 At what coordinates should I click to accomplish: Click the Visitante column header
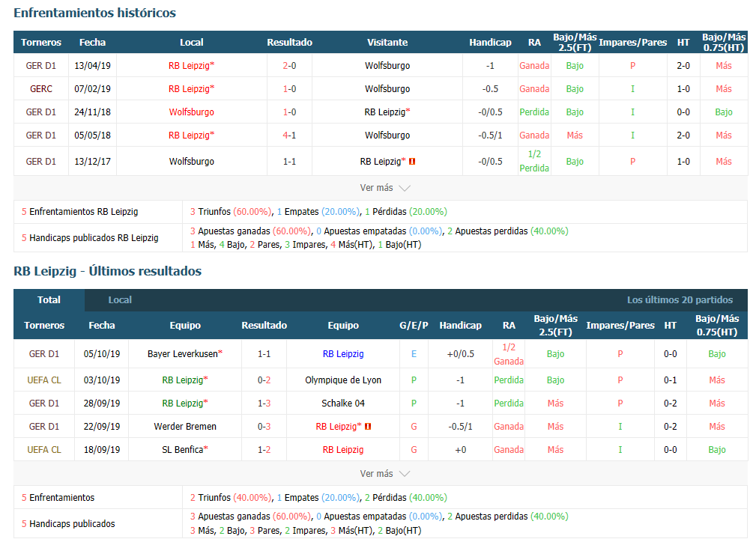coord(387,43)
